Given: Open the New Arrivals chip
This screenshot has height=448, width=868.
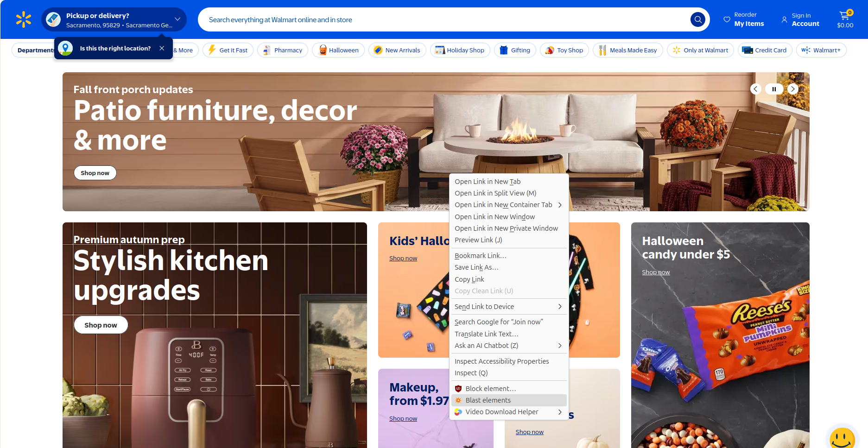Looking at the screenshot, I should point(397,50).
